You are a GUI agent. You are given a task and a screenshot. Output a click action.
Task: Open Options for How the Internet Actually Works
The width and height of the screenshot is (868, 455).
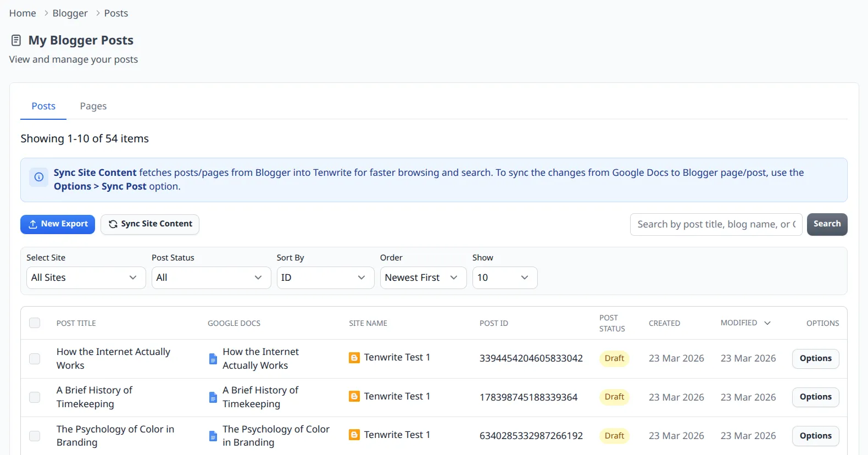click(x=815, y=358)
